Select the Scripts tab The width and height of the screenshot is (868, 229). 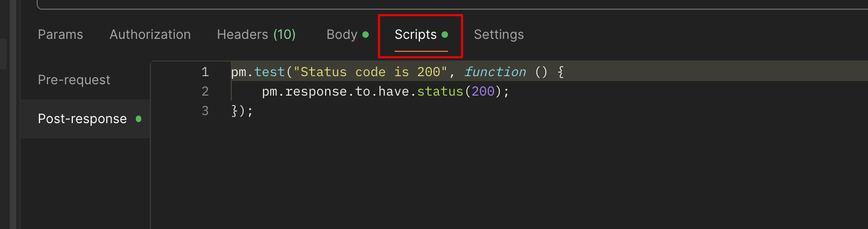[x=421, y=35]
